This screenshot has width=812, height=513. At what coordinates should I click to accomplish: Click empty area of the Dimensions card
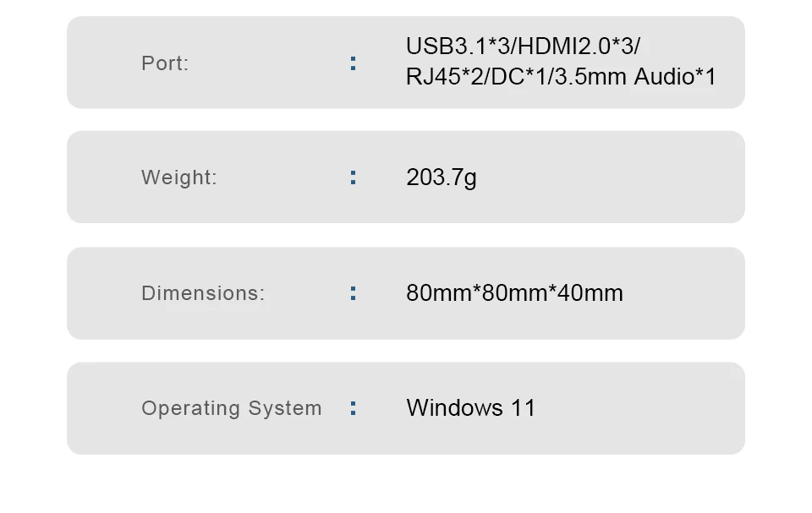click(683, 293)
